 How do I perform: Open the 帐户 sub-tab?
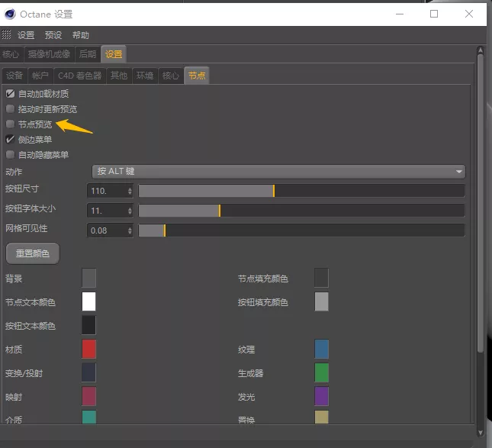40,76
